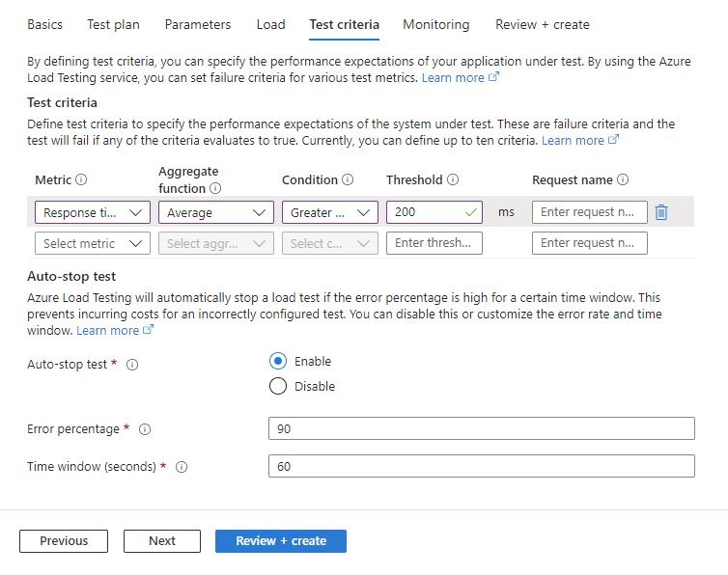Viewport: 728px width, 575px height.
Task: Delete the Response time criteria row
Action: click(x=661, y=212)
